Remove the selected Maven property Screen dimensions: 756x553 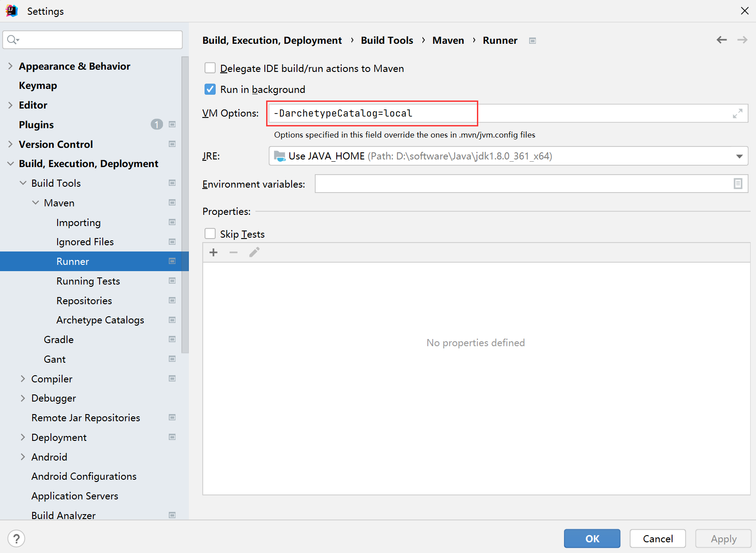234,252
